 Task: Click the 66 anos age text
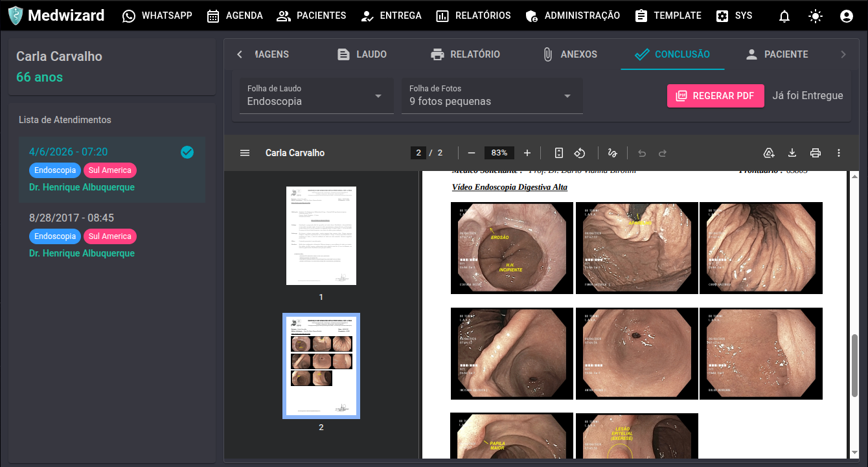point(40,77)
